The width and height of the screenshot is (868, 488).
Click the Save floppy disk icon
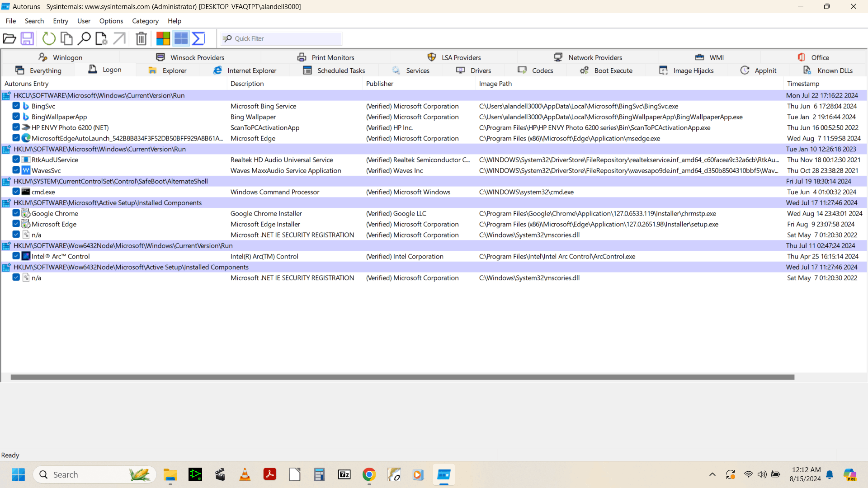pyautogui.click(x=27, y=39)
